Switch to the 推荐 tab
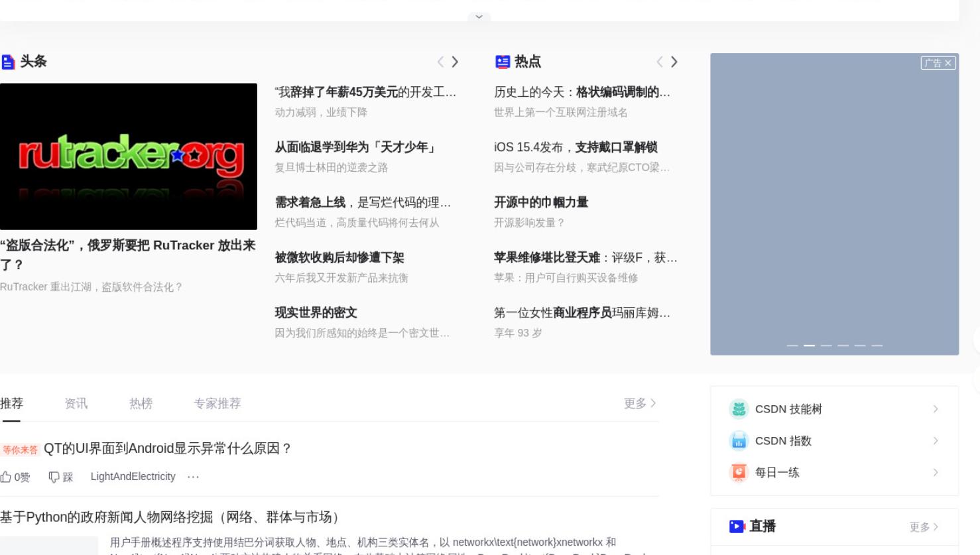 click(11, 403)
